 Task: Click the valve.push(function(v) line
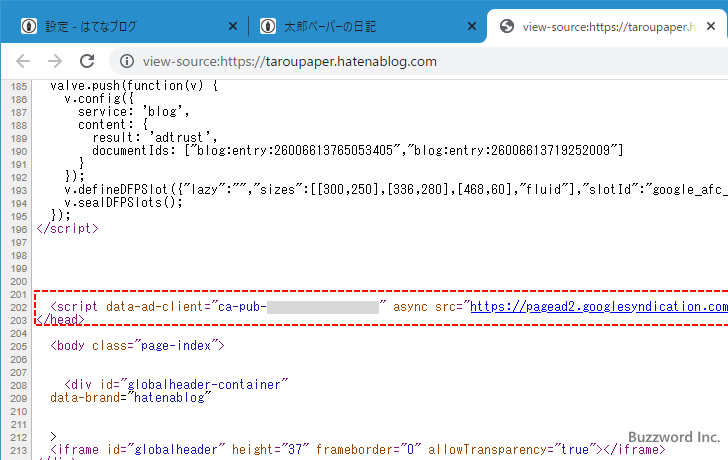tap(134, 86)
